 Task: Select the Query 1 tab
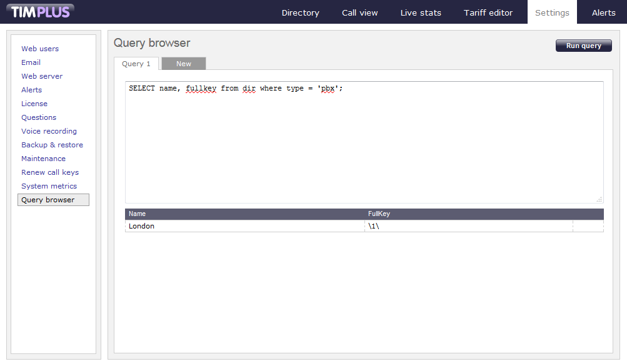pyautogui.click(x=136, y=64)
